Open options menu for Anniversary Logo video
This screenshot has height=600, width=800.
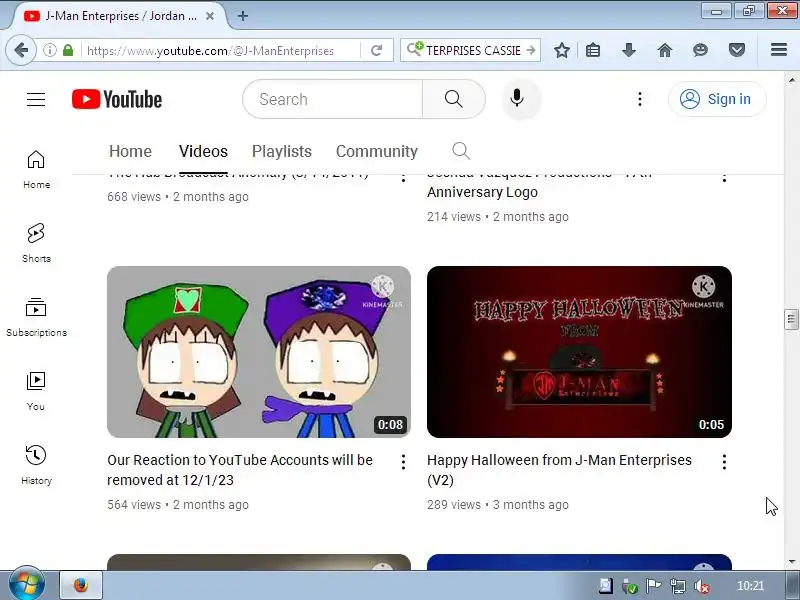pyautogui.click(x=724, y=178)
